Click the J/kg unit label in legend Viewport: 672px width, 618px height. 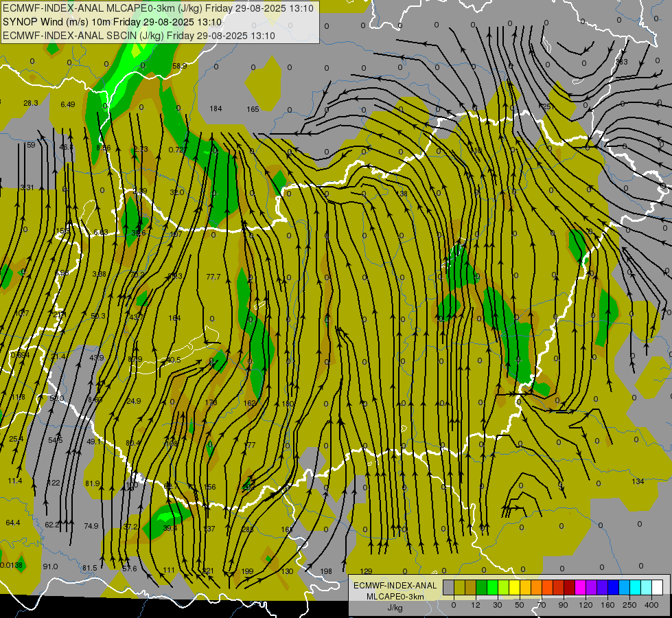click(x=395, y=608)
